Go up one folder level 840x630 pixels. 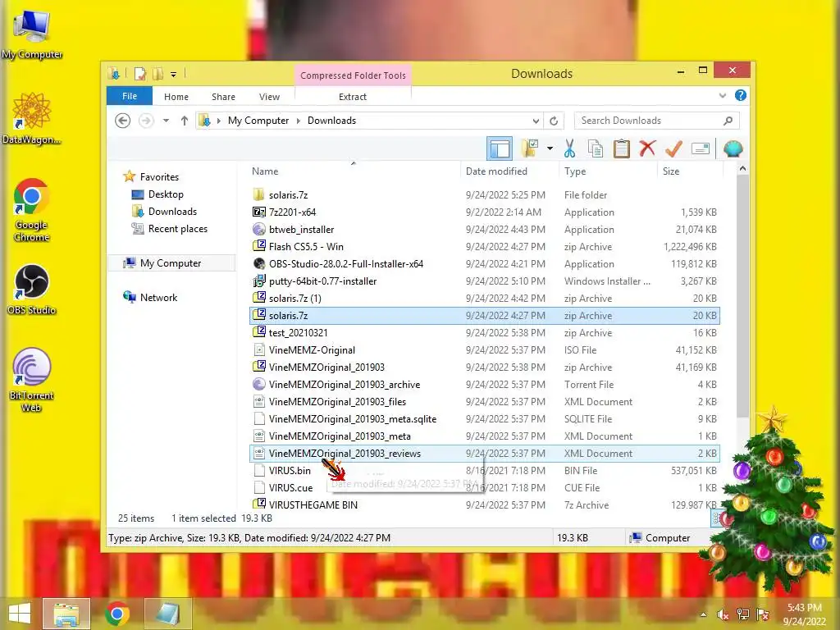pos(185,121)
